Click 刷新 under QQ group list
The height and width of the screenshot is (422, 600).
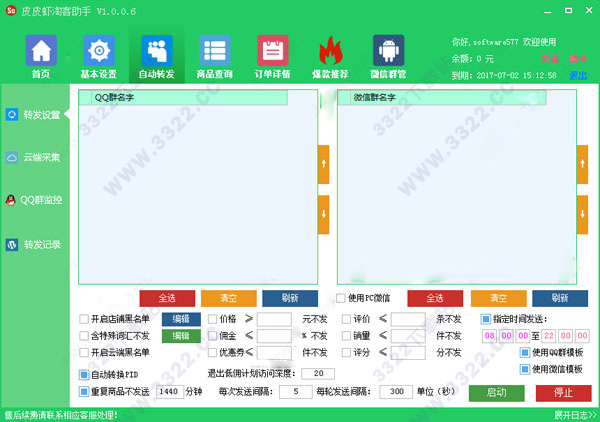[290, 298]
